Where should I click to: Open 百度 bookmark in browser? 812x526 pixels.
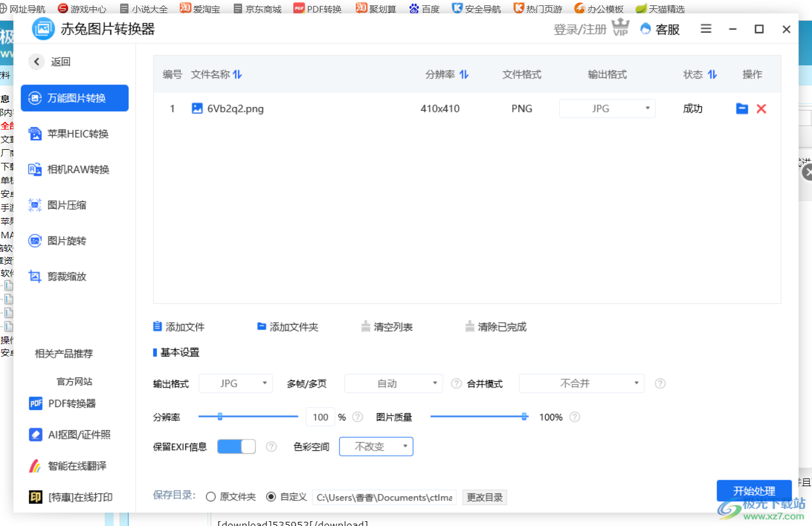click(x=425, y=8)
